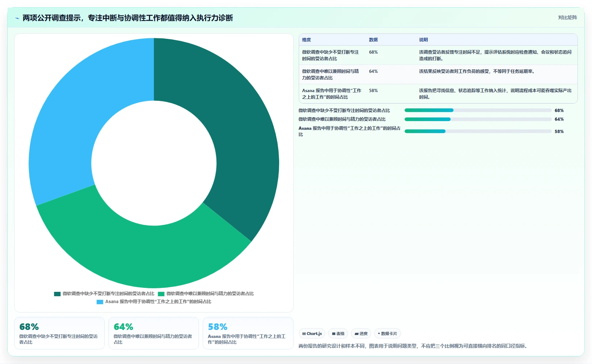Click the table row name 微软调查中缺少不受打断专注时间
Screen dimensions: 592x364
point(331,55)
